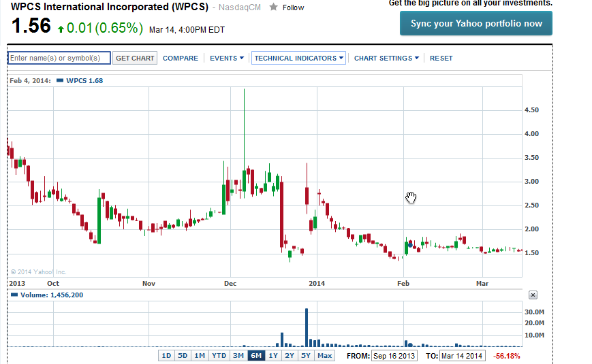
Task: Click the Nov axis label
Action: tap(149, 283)
